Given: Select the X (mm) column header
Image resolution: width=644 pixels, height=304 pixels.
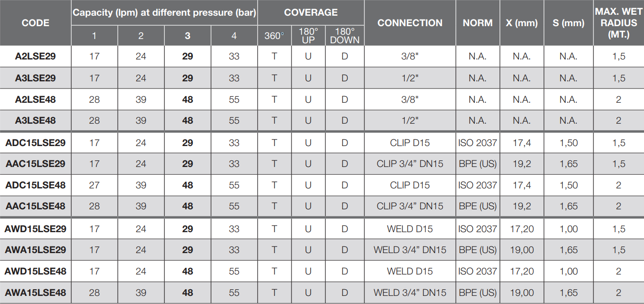Looking at the screenshot, I should point(521,23).
